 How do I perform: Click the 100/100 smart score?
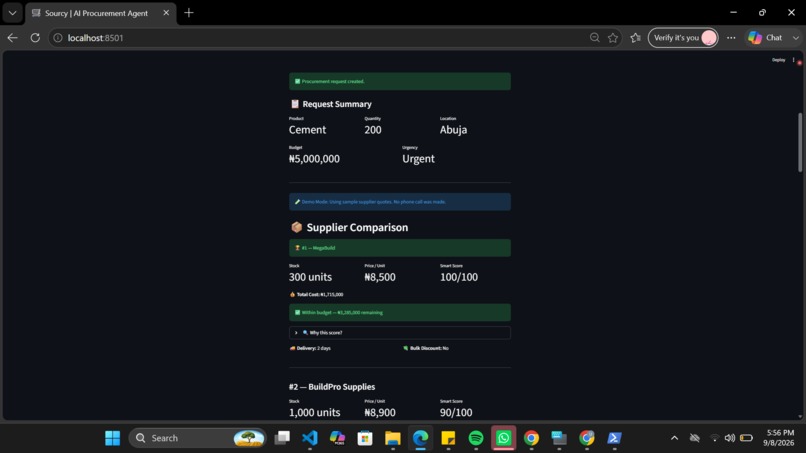(459, 277)
